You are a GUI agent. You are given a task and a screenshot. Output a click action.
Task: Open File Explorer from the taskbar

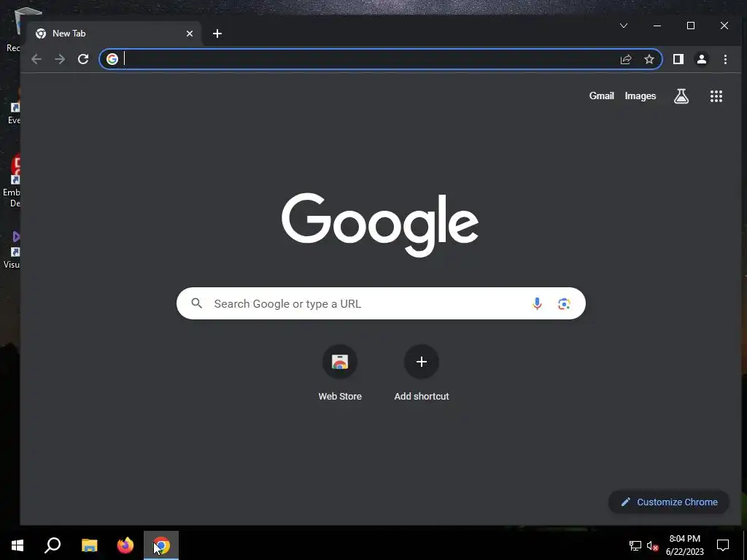[89, 545]
